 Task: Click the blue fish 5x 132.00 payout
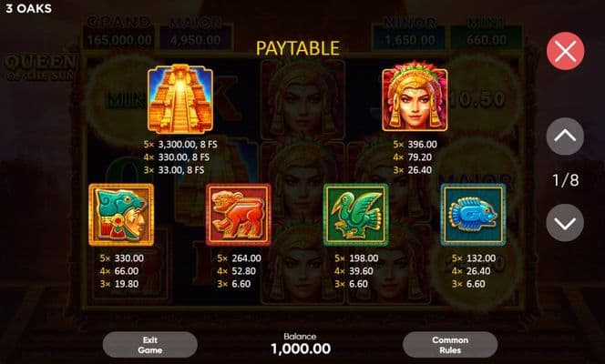(474, 258)
